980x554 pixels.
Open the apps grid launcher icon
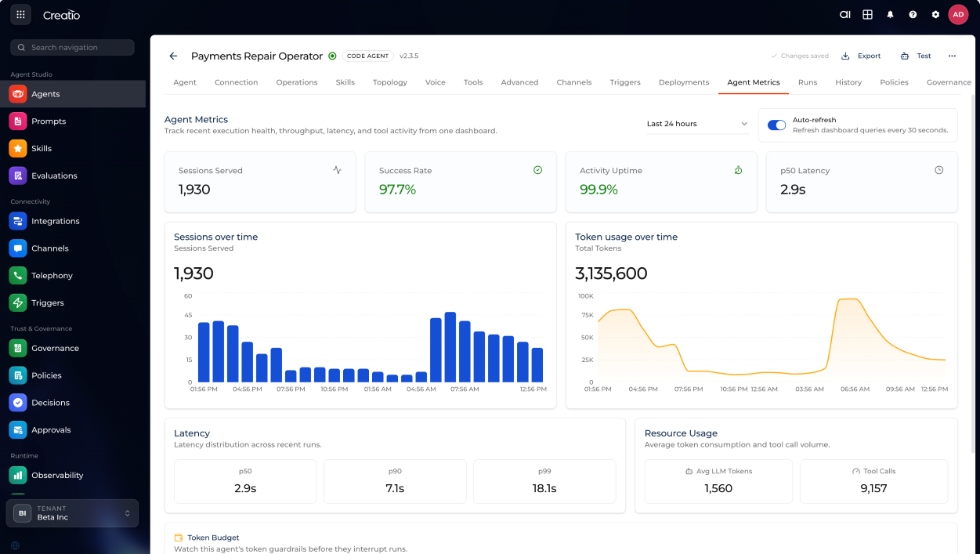(x=20, y=15)
